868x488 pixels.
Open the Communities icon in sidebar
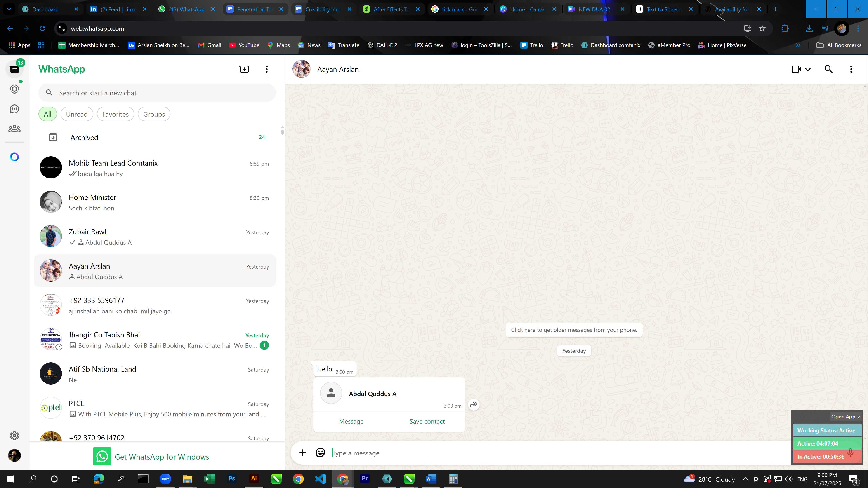[14, 129]
